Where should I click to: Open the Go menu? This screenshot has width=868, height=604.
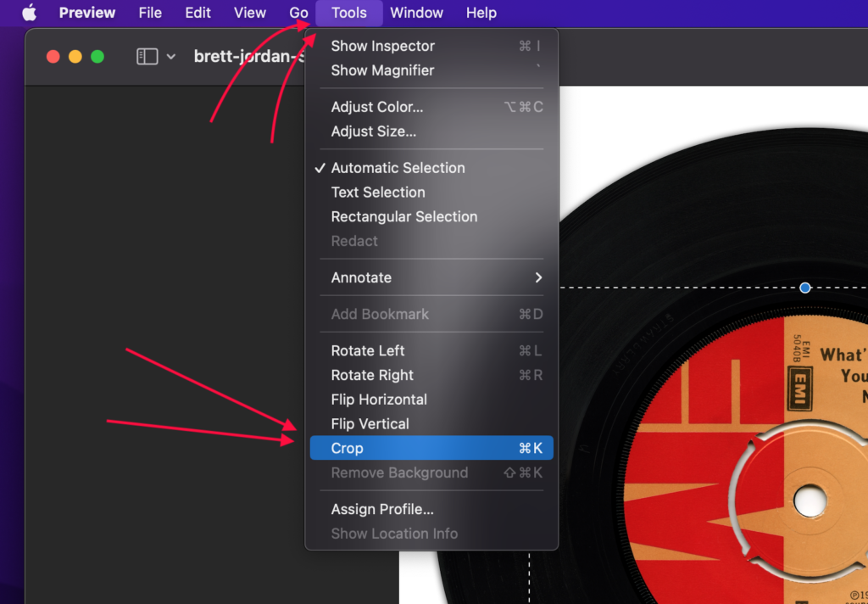pos(298,12)
